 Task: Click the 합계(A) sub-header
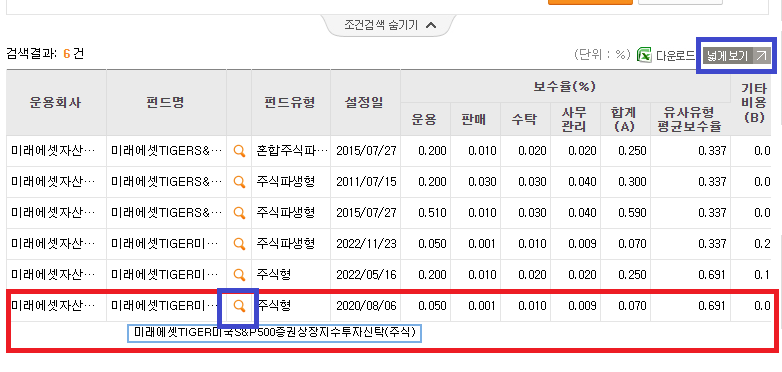coord(624,119)
